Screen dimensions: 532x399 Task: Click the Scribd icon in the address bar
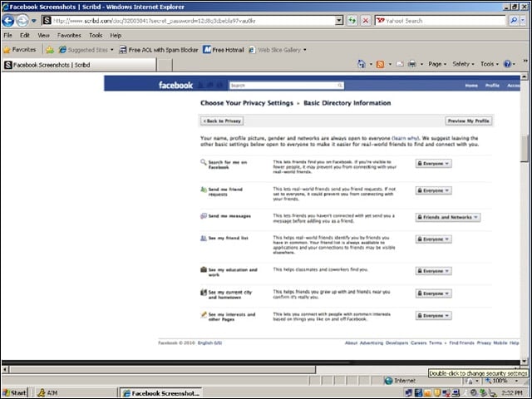tap(47, 21)
